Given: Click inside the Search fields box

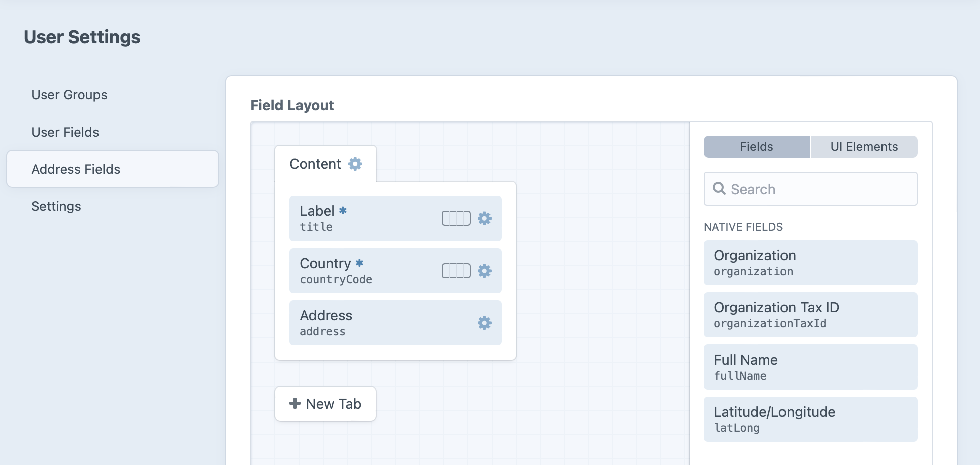Looking at the screenshot, I should pos(810,188).
